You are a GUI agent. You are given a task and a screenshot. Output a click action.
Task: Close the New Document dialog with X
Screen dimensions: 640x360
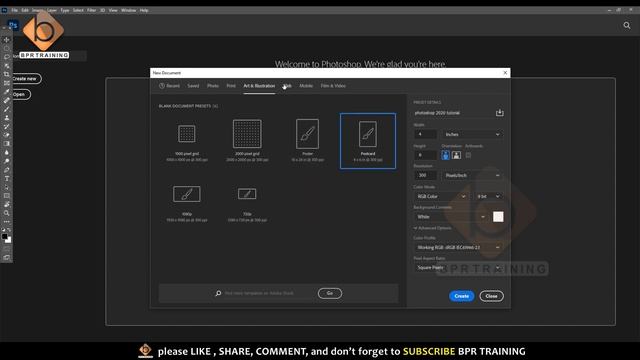point(505,73)
